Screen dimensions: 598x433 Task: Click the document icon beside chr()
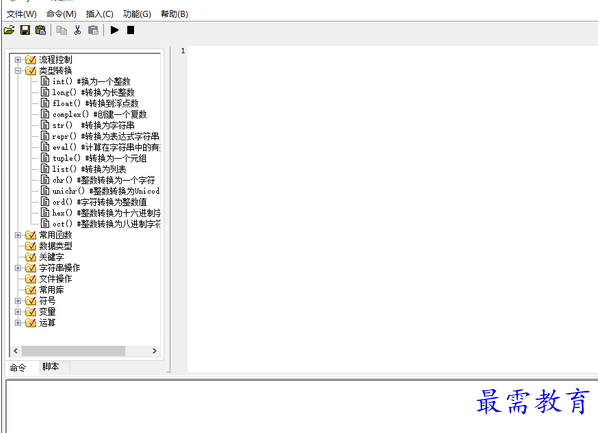click(45, 180)
